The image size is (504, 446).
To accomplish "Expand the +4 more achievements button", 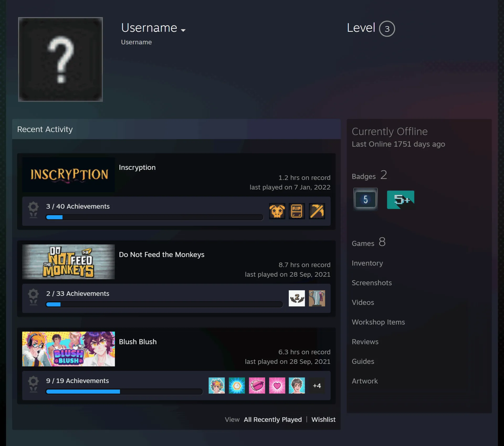I will pos(317,386).
